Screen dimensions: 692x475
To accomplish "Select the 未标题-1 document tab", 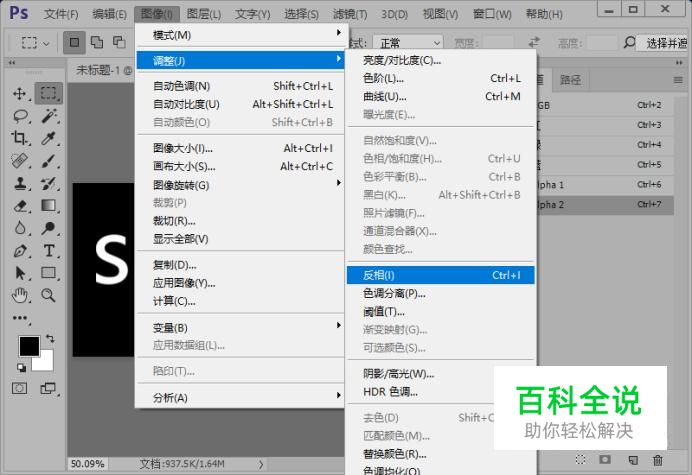I will click(x=103, y=70).
